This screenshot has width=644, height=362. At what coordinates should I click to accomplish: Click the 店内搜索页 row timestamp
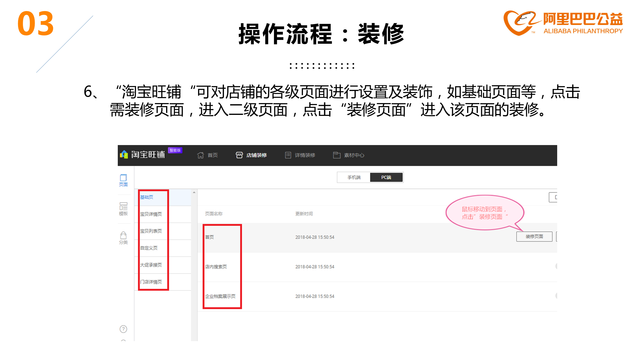click(x=315, y=267)
